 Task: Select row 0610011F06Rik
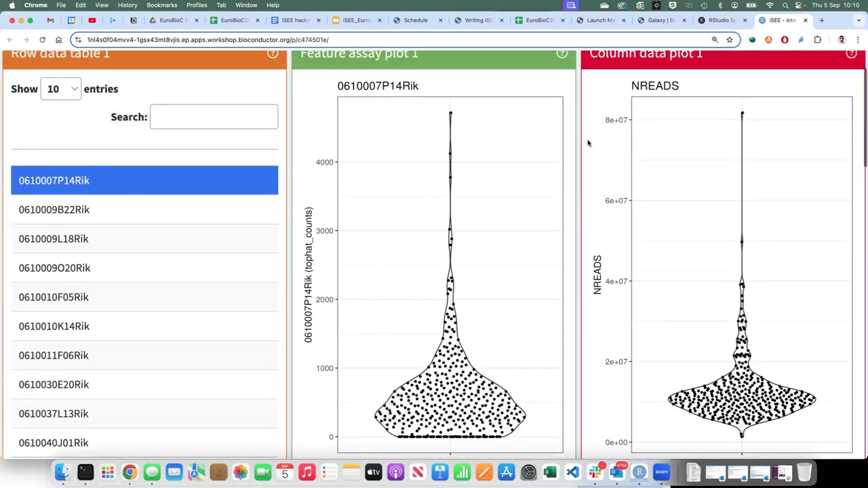144,355
